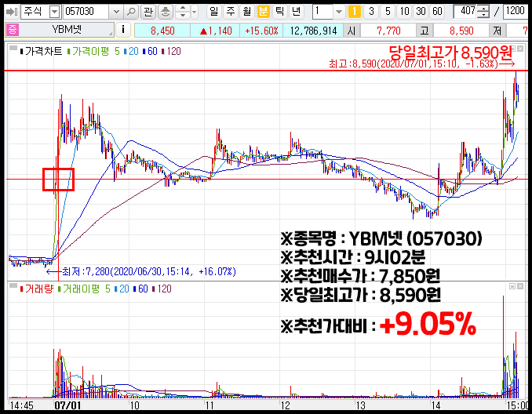
Task: Click the current price 8,450
Action: 162,31
